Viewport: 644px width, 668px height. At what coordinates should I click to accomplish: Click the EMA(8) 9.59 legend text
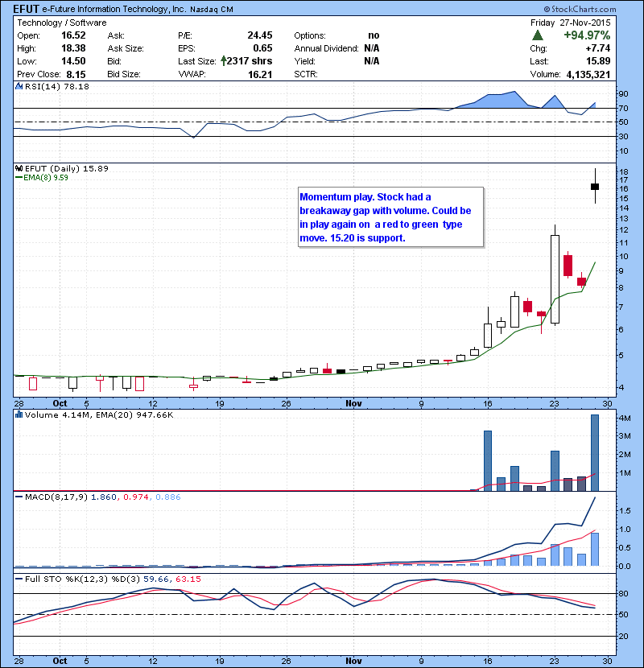46,177
